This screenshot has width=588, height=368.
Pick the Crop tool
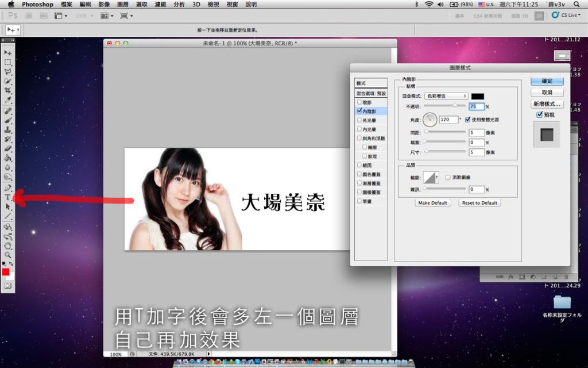[x=8, y=91]
